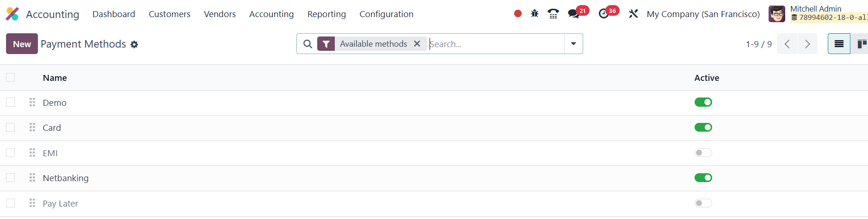Image resolution: width=868 pixels, height=219 pixels.
Task: Open the VoIP phone icon
Action: click(x=553, y=14)
